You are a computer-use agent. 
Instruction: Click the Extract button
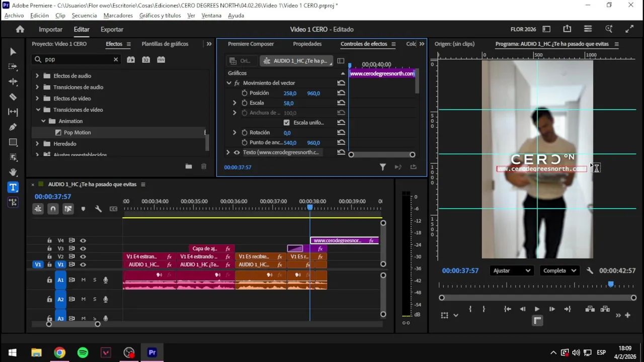pyautogui.click(x=605, y=309)
